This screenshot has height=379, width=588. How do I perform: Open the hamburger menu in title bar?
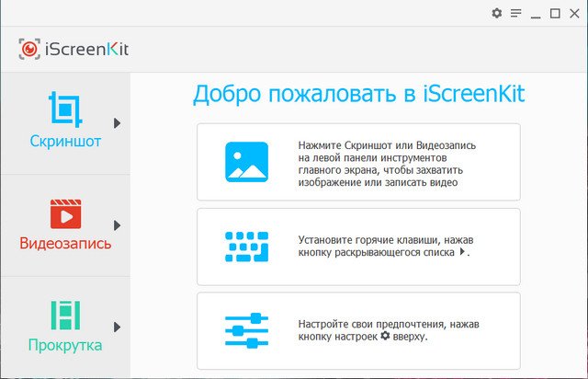coord(516,14)
